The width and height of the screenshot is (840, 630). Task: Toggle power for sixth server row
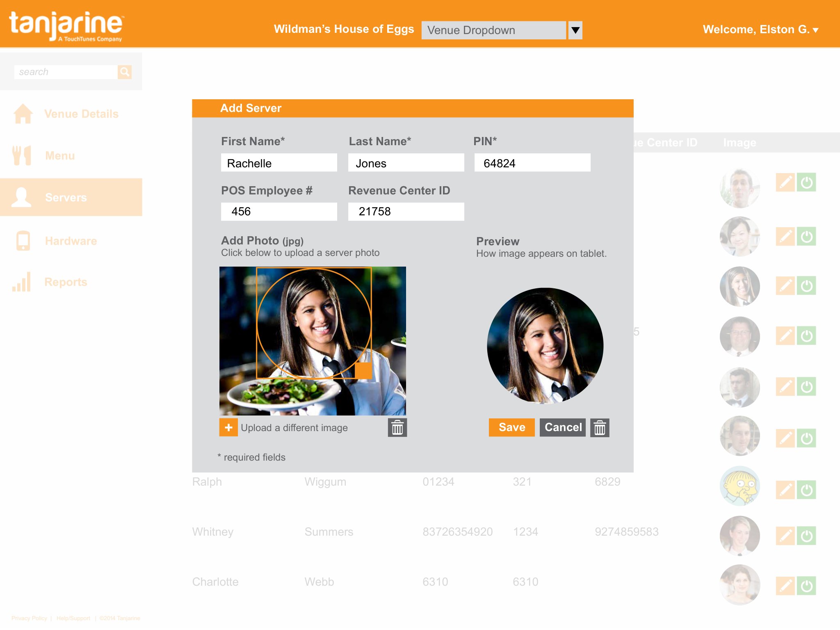pyautogui.click(x=806, y=438)
